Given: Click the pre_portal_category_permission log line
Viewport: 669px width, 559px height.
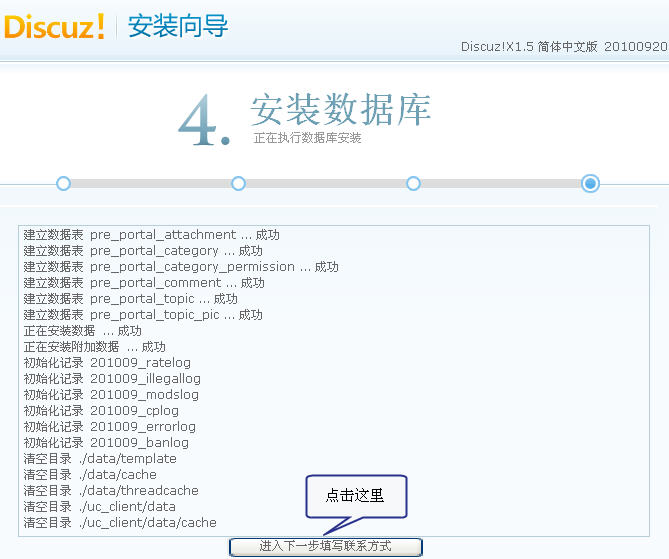Looking at the screenshot, I should (x=181, y=267).
